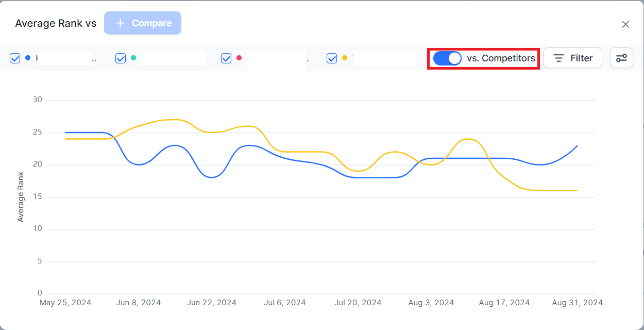Open the Filter button
The image size is (644, 330).
[x=572, y=58]
